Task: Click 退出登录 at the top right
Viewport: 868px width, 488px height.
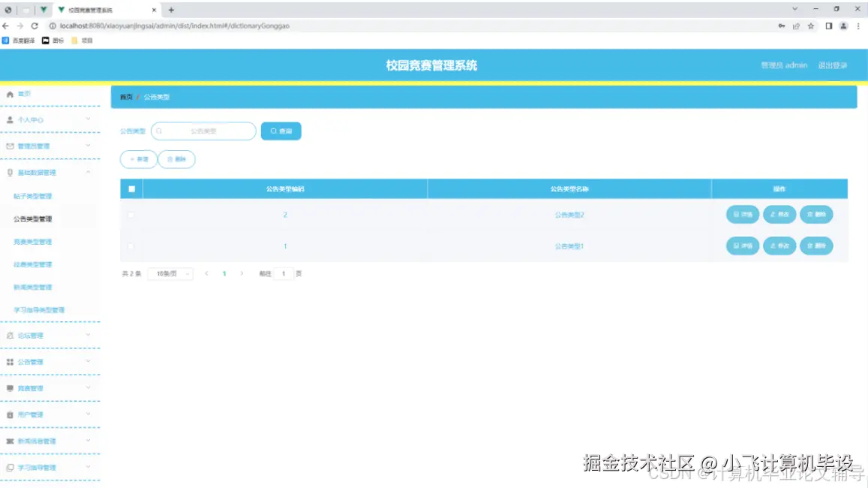Action: click(833, 65)
